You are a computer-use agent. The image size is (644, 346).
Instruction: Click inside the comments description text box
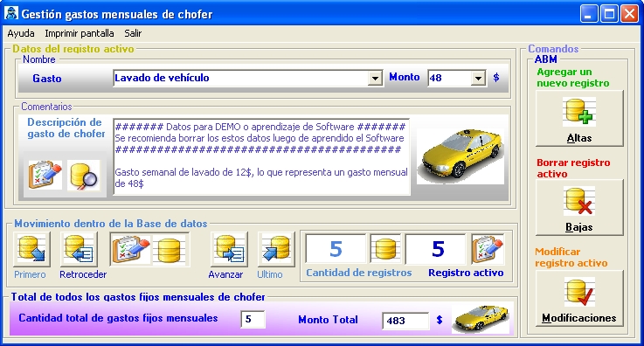pyautogui.click(x=261, y=156)
